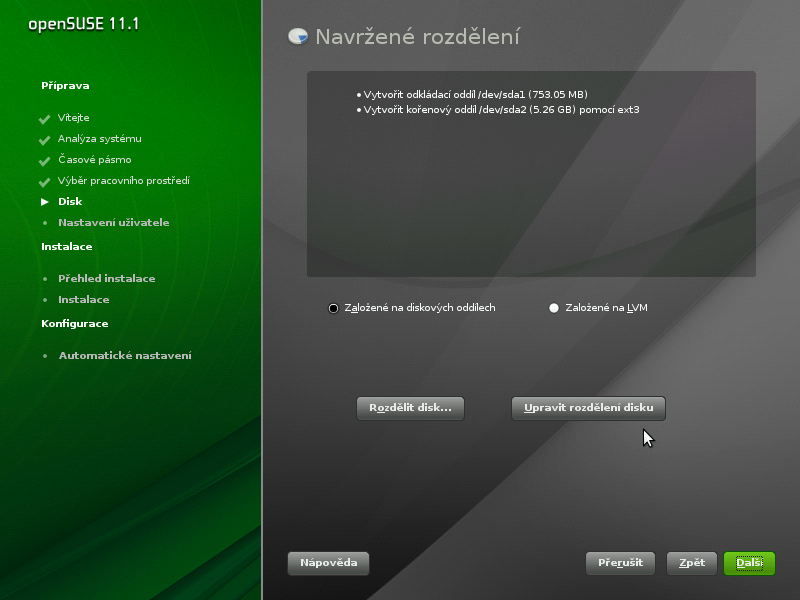
Task: Click the Analýza systému step label
Action: pos(99,139)
